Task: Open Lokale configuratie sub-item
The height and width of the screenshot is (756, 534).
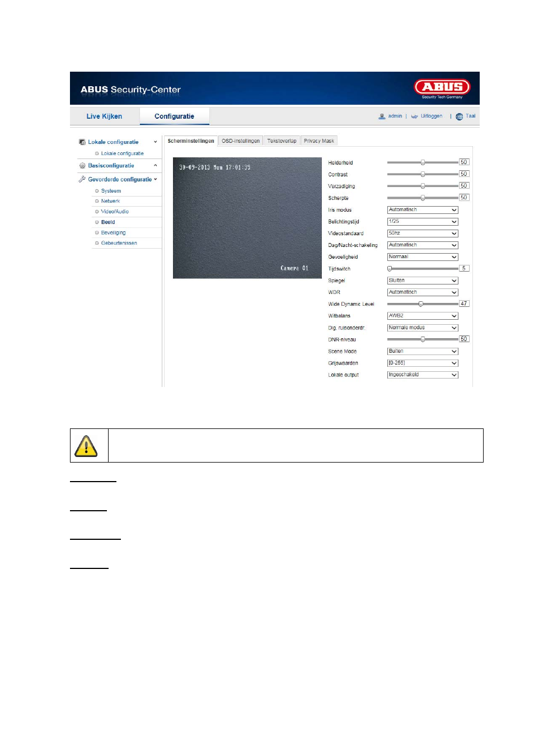Action: pos(122,153)
